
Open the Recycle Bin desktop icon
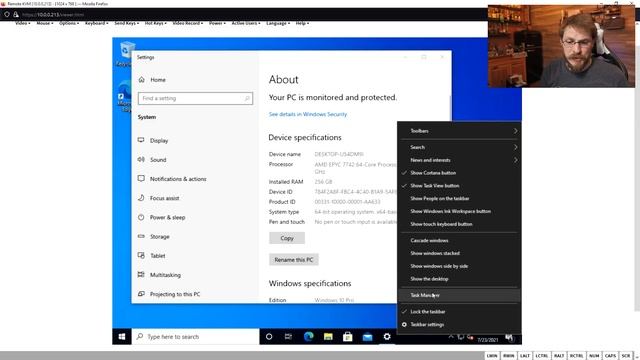click(x=124, y=54)
